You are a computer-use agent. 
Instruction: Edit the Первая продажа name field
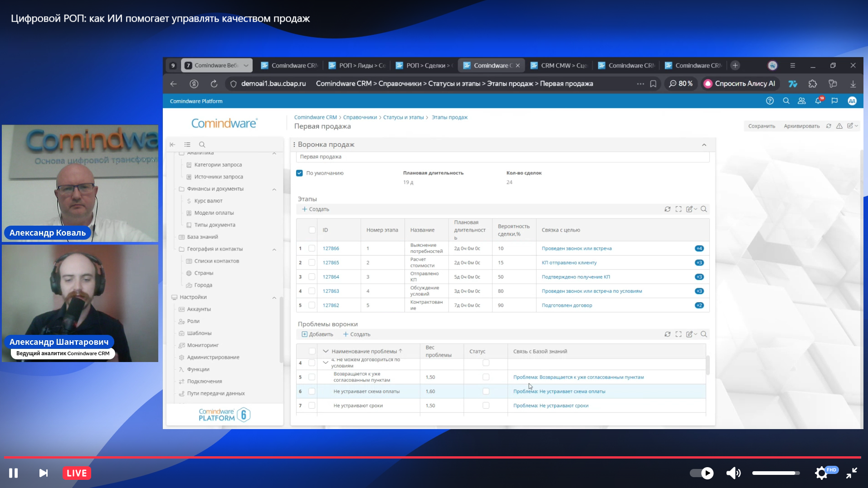click(502, 157)
